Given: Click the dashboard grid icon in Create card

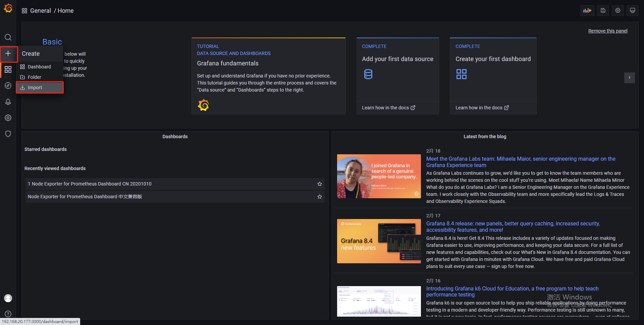Looking at the screenshot, I should click(x=462, y=74).
